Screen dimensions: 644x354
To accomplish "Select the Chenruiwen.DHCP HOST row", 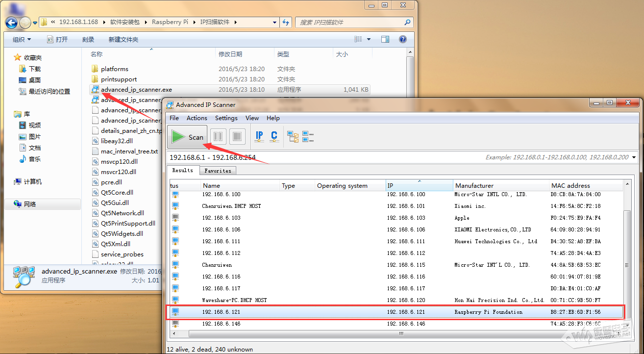I will click(396, 206).
